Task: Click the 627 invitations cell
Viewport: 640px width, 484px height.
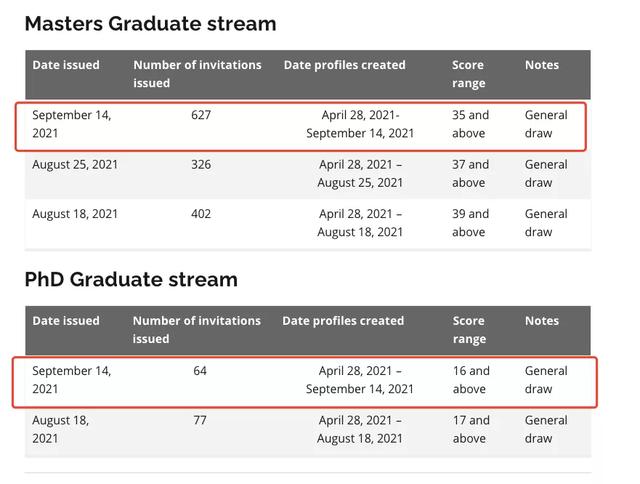Action: point(201,115)
